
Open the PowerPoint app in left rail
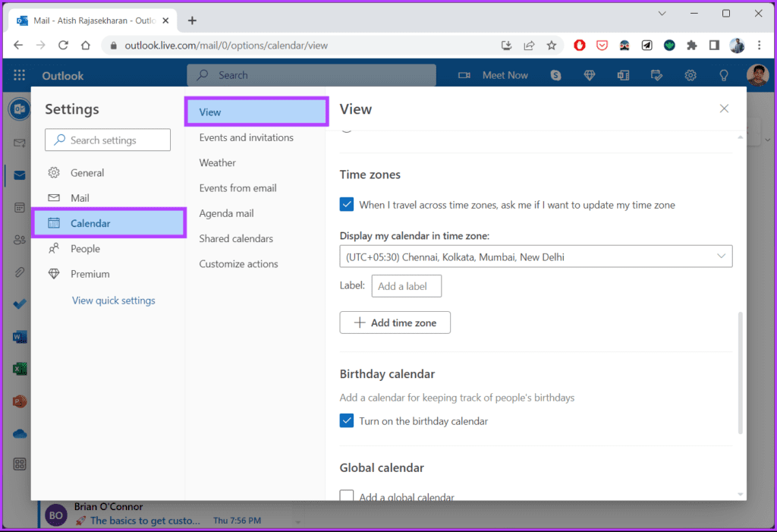click(20, 401)
